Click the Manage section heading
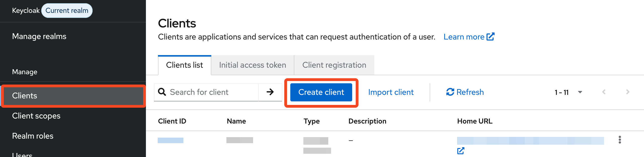644x157 pixels. (x=25, y=72)
